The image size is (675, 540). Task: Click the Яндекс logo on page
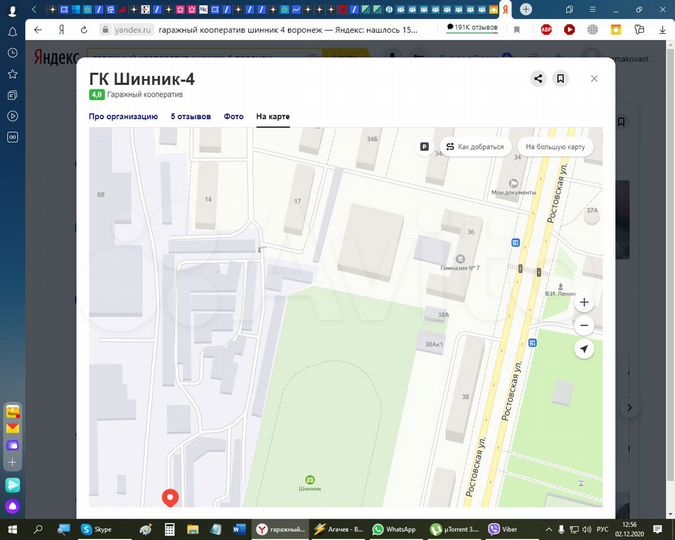[x=56, y=57]
